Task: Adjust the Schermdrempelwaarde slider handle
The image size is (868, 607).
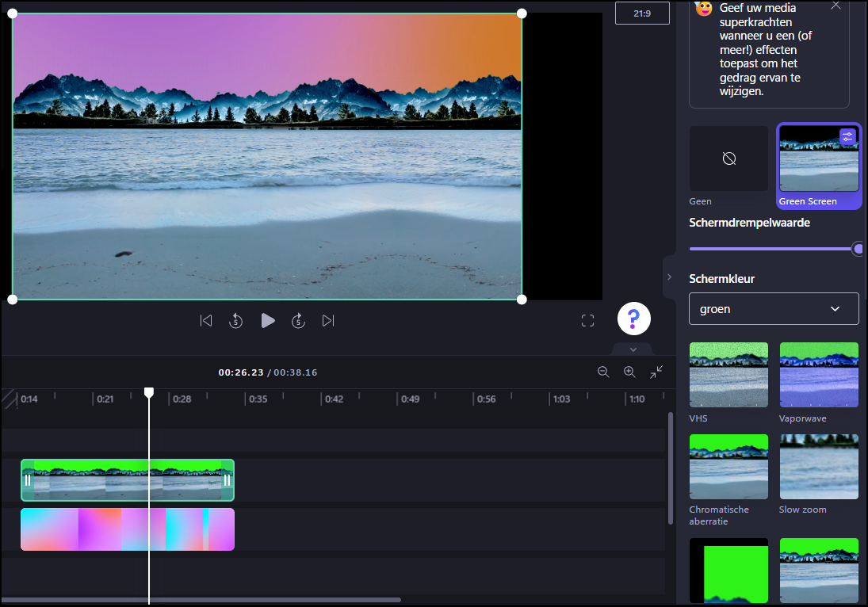Action: [x=858, y=249]
